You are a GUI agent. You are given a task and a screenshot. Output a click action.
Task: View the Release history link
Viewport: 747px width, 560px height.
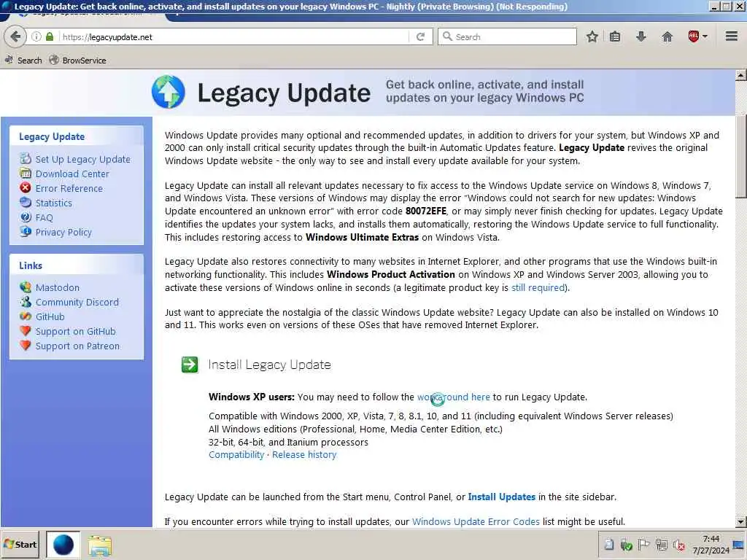click(304, 455)
